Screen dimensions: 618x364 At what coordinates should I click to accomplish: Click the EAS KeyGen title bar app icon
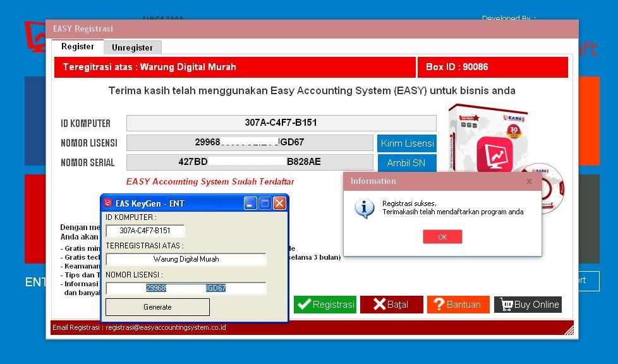[x=108, y=203]
